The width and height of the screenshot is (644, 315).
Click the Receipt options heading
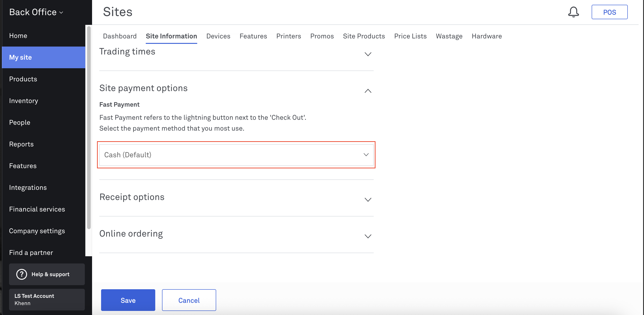tap(132, 197)
